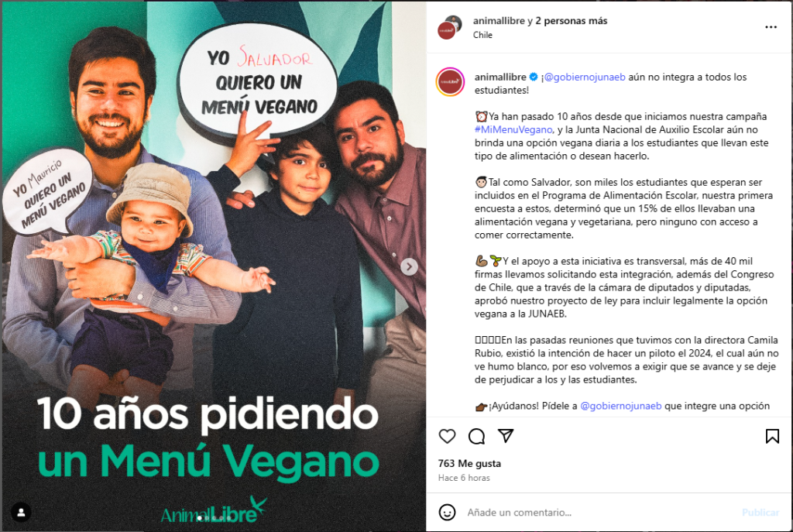Screen dimensions: 793x532
Task: Open animallibre username in header
Action: point(499,21)
